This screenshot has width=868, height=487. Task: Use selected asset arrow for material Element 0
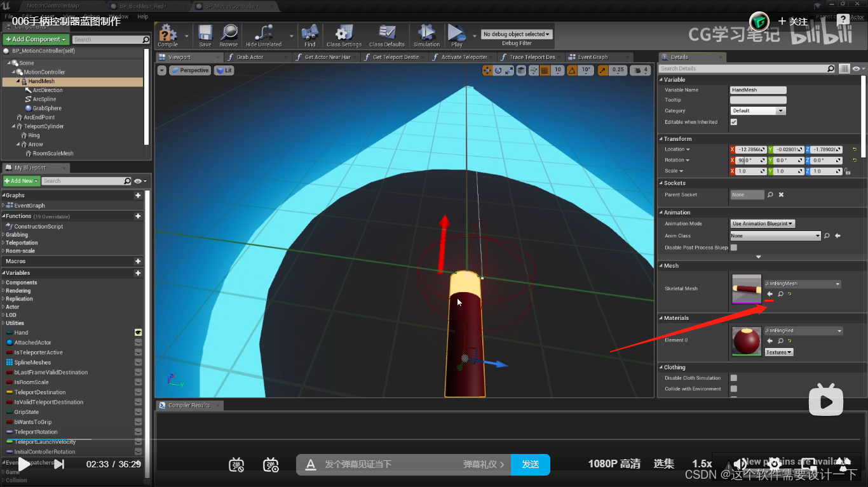pos(770,341)
